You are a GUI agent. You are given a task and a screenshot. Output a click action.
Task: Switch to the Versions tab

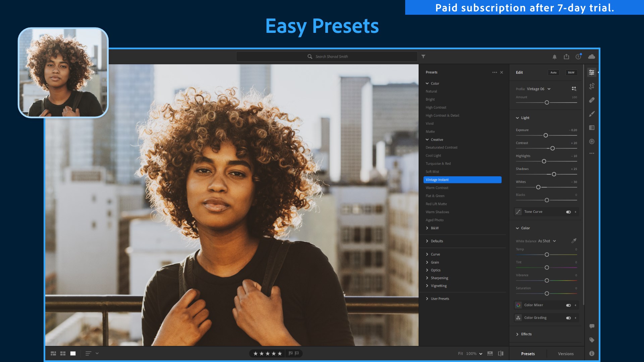[566, 354]
